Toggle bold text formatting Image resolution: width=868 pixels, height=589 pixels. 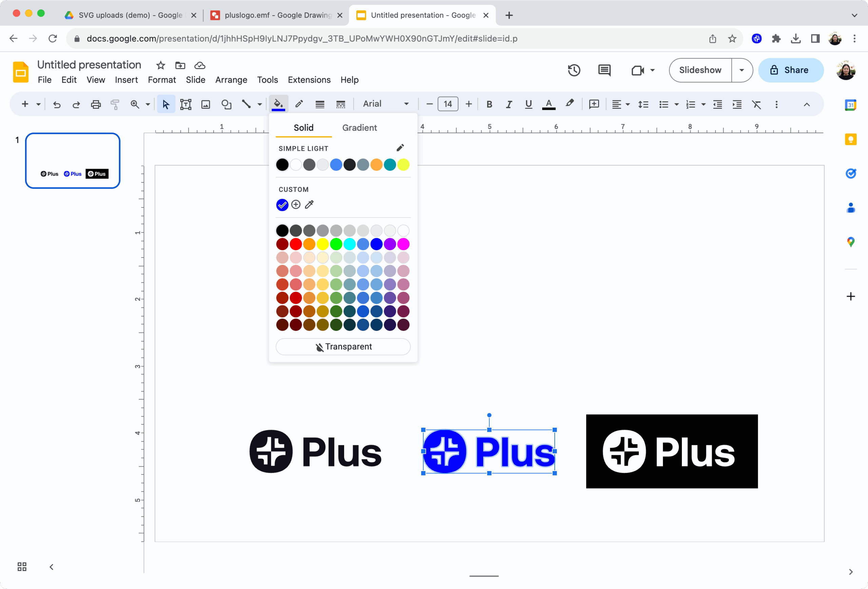tap(489, 104)
